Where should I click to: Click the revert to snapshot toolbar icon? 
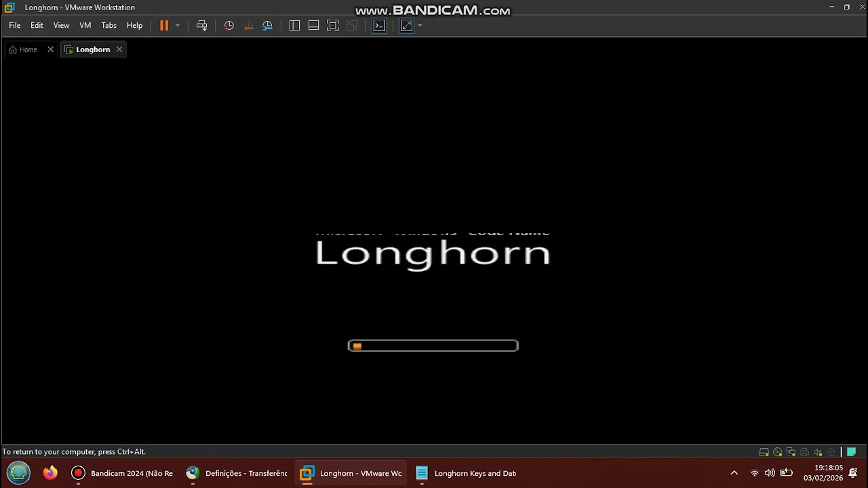pos(248,25)
